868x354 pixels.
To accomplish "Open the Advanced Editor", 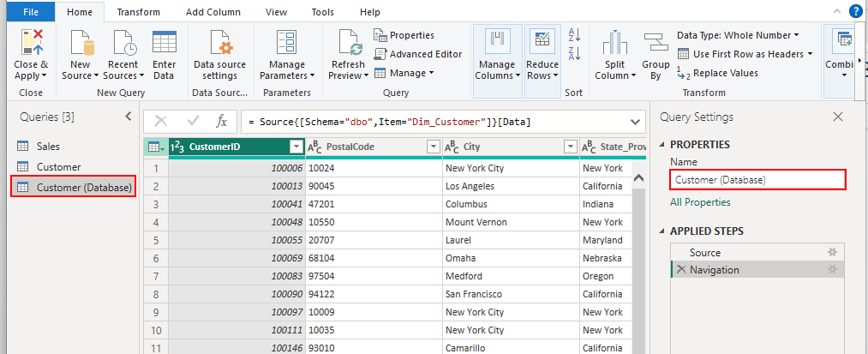I will [x=418, y=54].
